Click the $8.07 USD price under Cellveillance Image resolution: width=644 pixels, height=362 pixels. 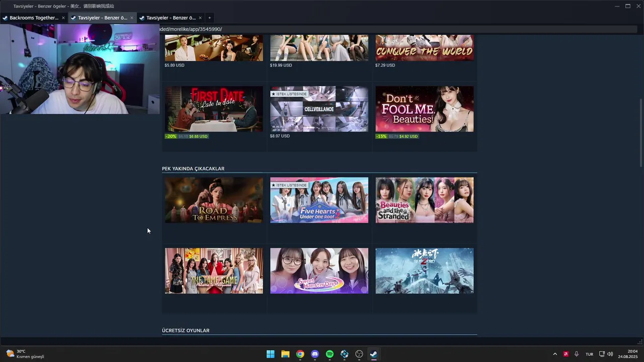pos(280,136)
